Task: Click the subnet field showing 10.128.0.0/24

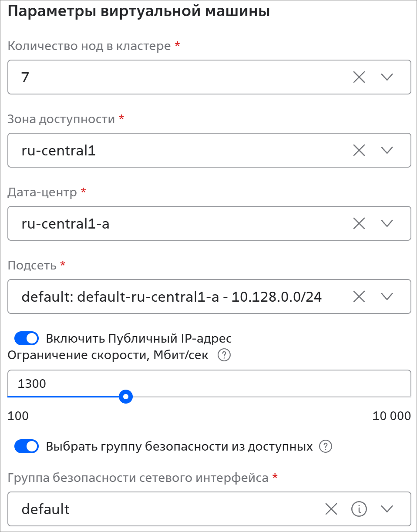Action: tap(172, 297)
